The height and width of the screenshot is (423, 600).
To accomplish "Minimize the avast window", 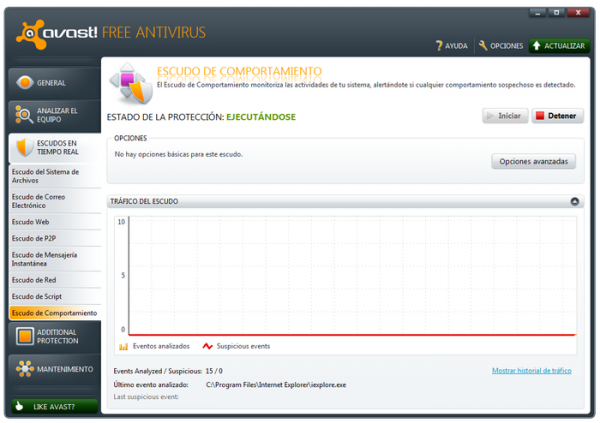I will [x=538, y=13].
